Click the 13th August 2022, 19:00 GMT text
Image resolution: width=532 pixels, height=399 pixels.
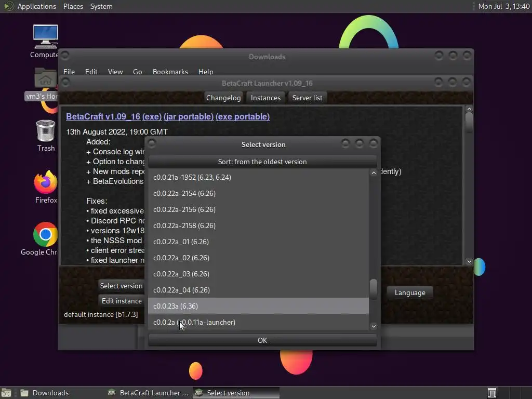117,131
